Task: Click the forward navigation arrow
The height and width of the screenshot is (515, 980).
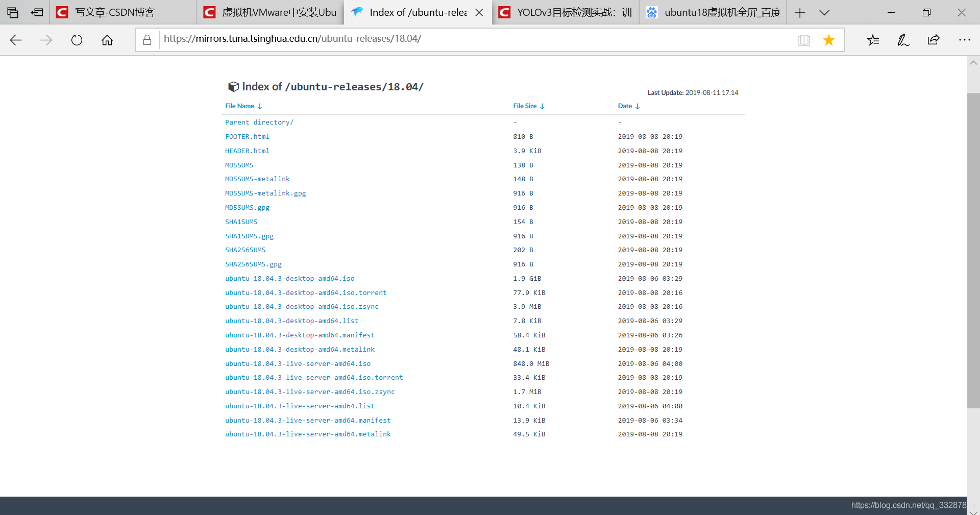Action: coord(46,40)
